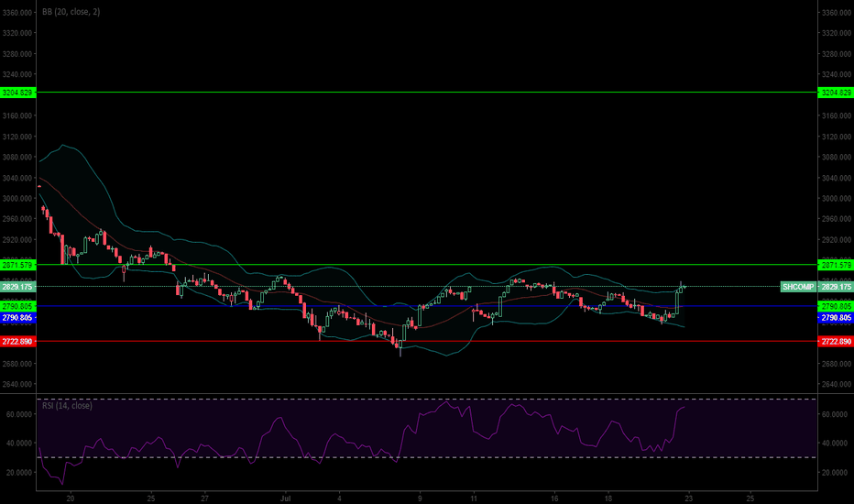Click 3160.000 on the left price scale
Viewport: 854px width, 504px height.
tap(16, 115)
